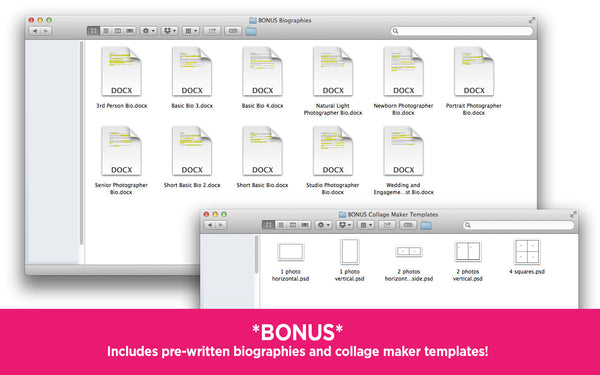The height and width of the screenshot is (375, 600).
Task: Switch Collage Maker window to column view
Action: [x=293, y=225]
